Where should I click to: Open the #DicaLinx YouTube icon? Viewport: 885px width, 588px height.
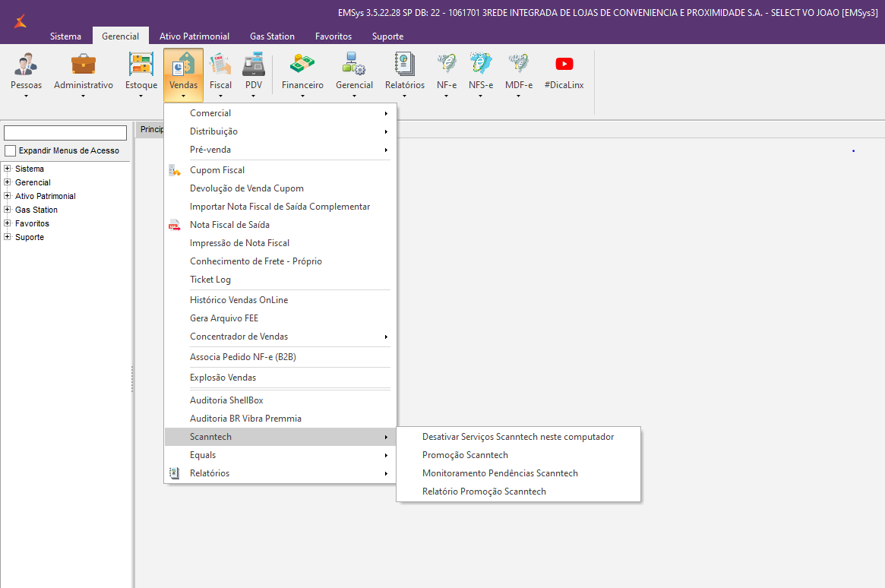[564, 64]
